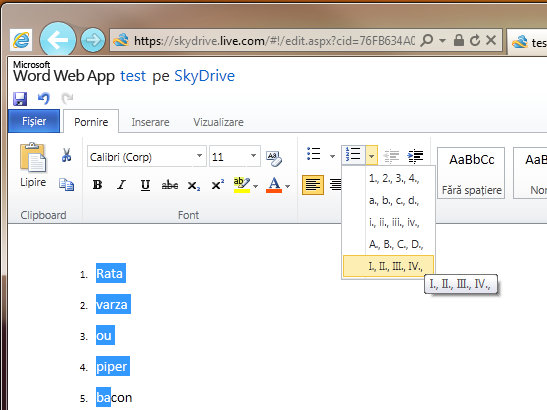Screen dimensions: 547x410
Task: Toggle underline formatting
Action: click(145, 185)
